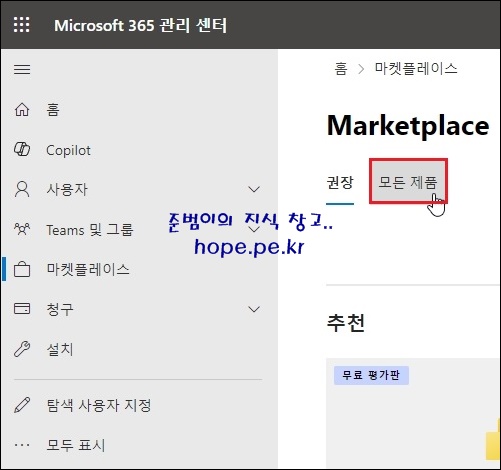Screen dimensions: 501x470
Task: Click the 청구 label in sidebar
Action: (x=60, y=309)
